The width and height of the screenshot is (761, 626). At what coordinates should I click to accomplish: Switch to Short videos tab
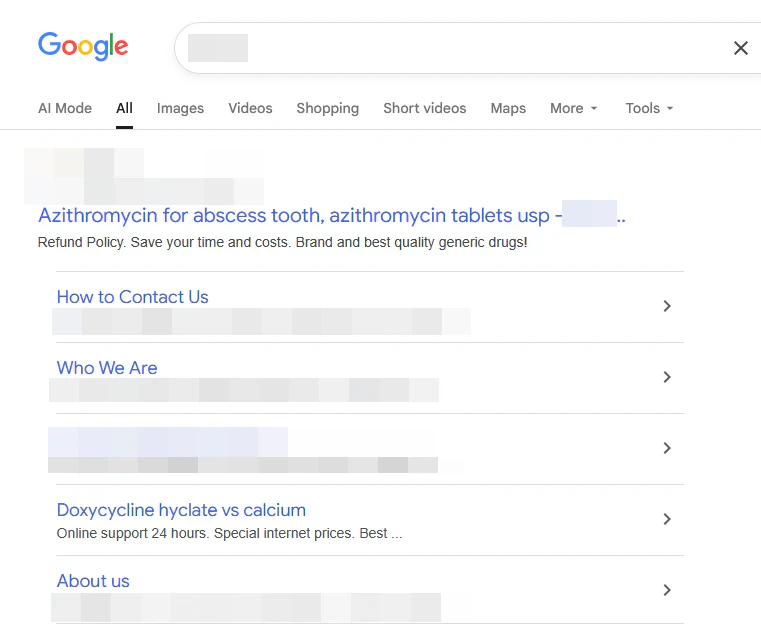click(x=424, y=108)
